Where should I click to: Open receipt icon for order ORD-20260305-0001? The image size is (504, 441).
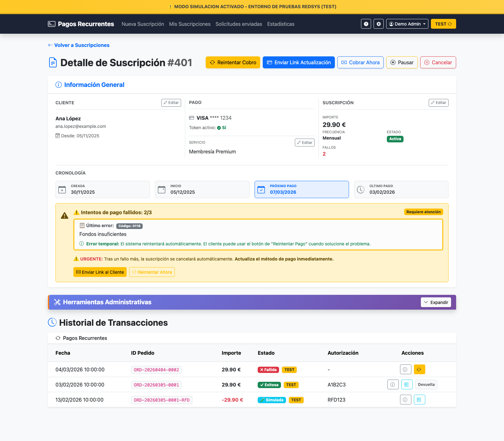(x=407, y=384)
